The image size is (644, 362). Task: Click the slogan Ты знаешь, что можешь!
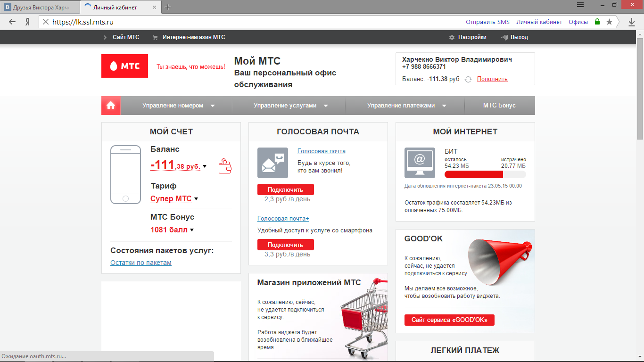(x=191, y=67)
